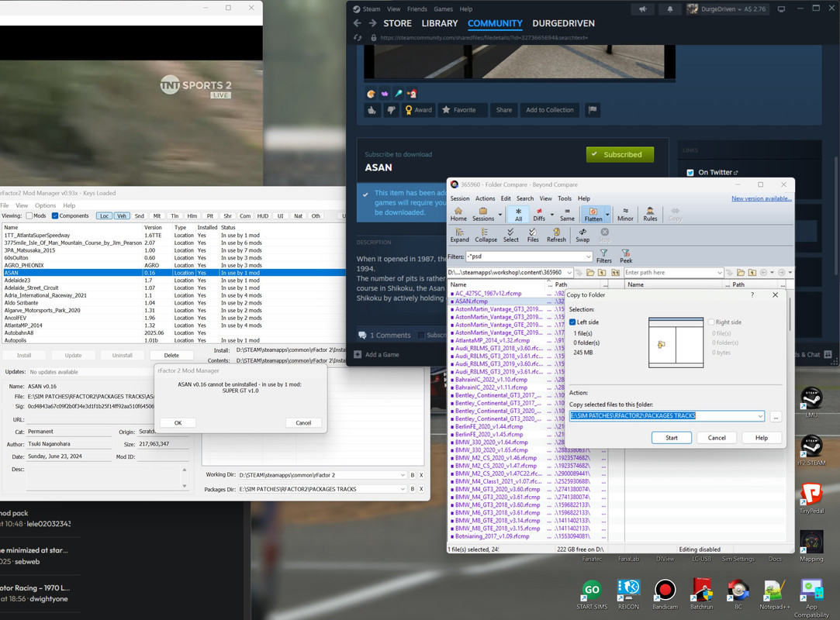
Task: Open the Notepad++ desktop shortcut
Action: coord(774,594)
